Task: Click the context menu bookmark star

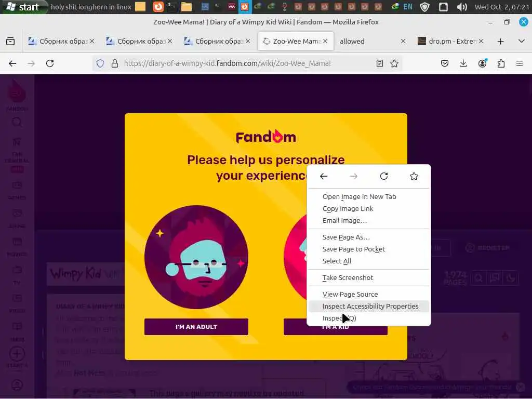Action: (x=414, y=176)
